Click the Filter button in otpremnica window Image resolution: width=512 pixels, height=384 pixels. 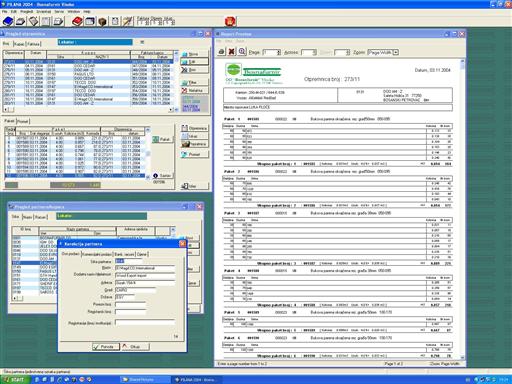point(194,82)
